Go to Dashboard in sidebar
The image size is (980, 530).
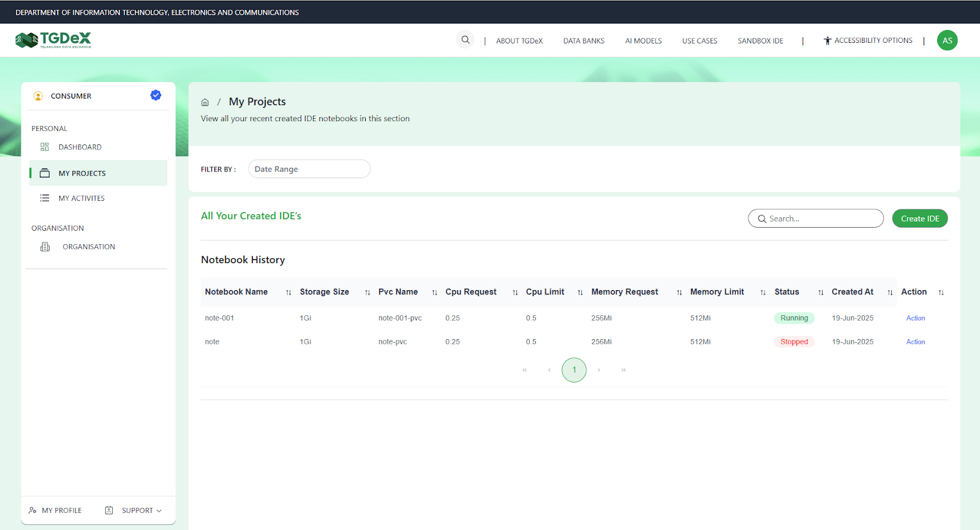point(80,147)
